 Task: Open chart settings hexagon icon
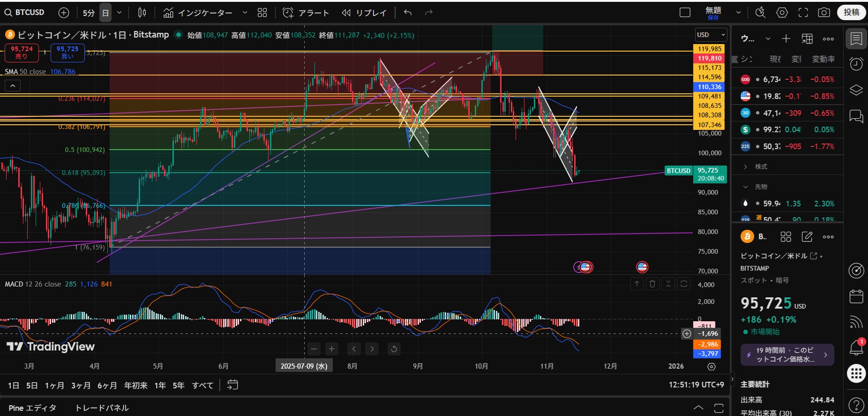click(782, 13)
